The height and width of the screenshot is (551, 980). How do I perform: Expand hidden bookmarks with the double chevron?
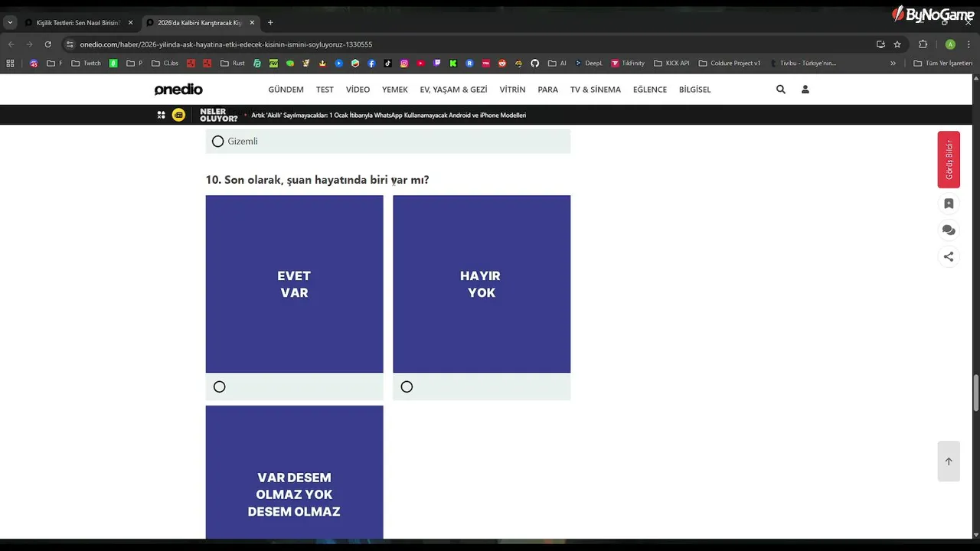click(893, 64)
